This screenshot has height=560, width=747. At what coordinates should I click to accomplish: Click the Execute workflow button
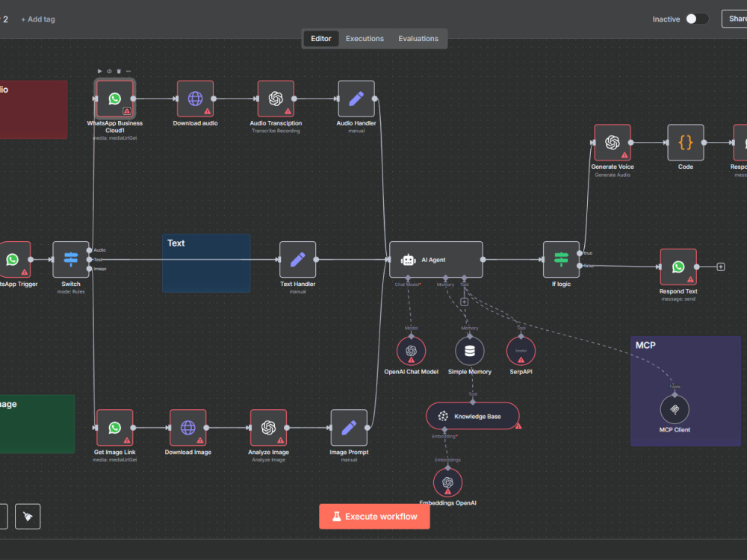(x=374, y=517)
